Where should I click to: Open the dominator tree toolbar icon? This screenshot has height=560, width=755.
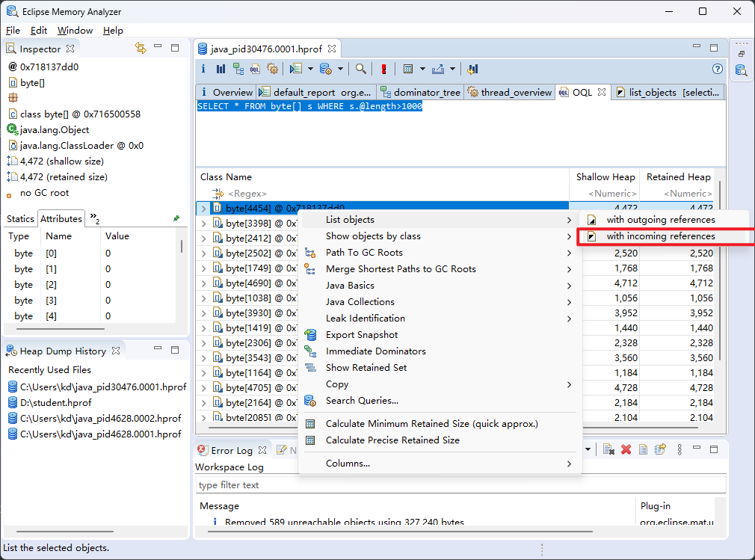[238, 69]
